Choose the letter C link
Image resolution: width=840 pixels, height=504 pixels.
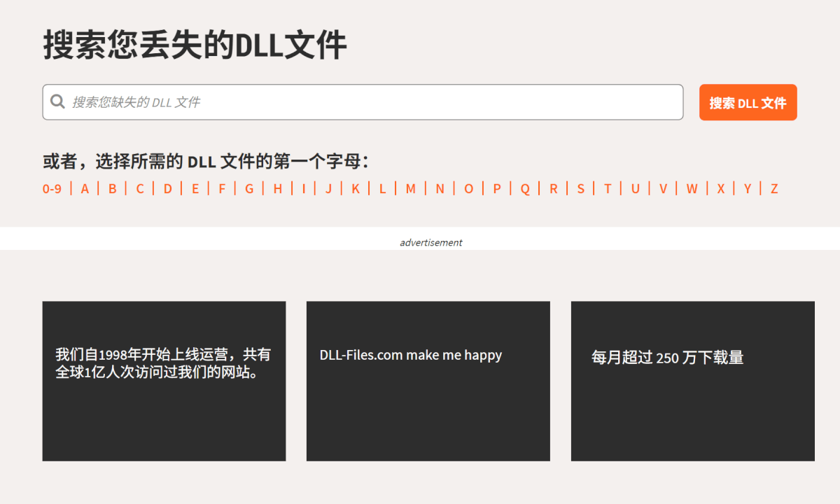[x=139, y=188]
